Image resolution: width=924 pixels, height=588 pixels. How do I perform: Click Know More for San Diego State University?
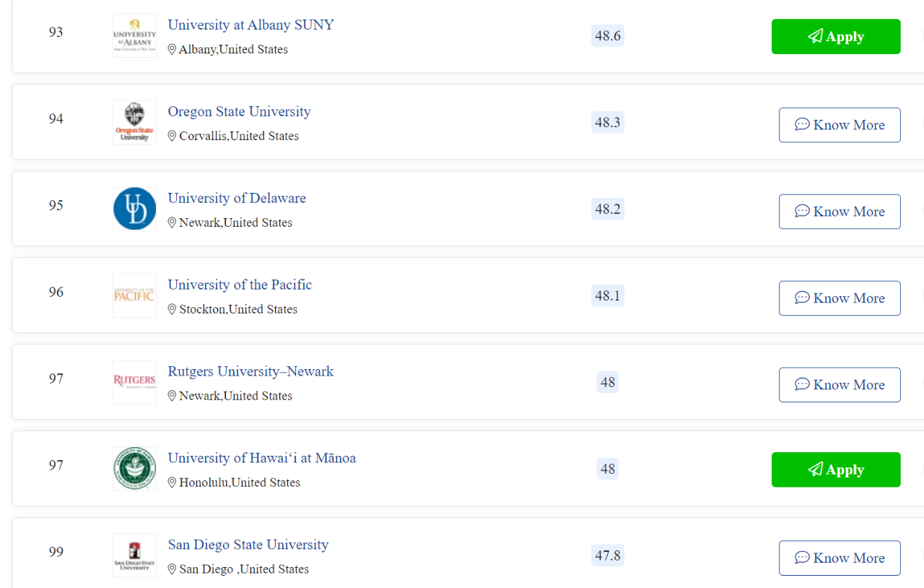point(840,558)
